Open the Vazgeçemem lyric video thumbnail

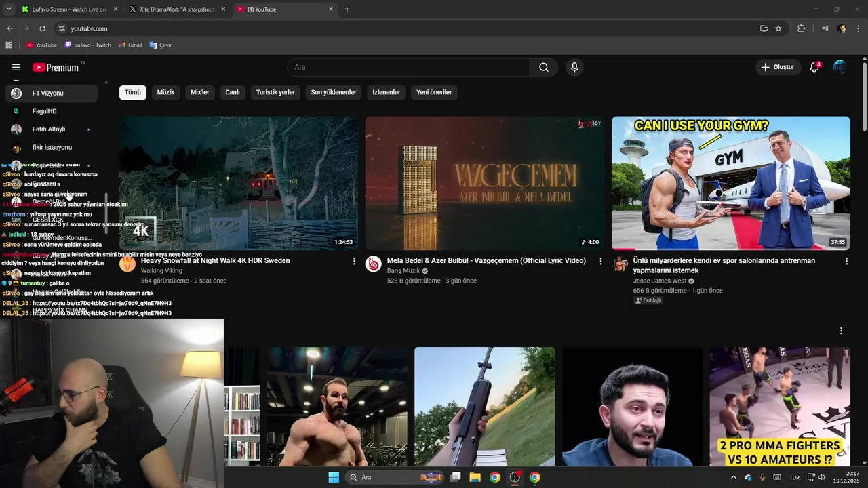click(485, 183)
